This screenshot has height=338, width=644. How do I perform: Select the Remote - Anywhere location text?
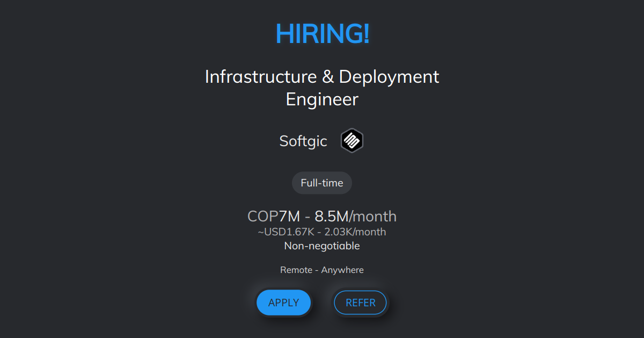click(x=321, y=270)
